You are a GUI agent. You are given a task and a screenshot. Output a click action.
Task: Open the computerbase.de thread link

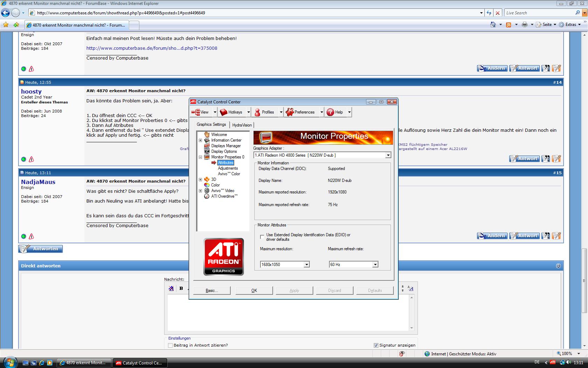[x=152, y=48]
